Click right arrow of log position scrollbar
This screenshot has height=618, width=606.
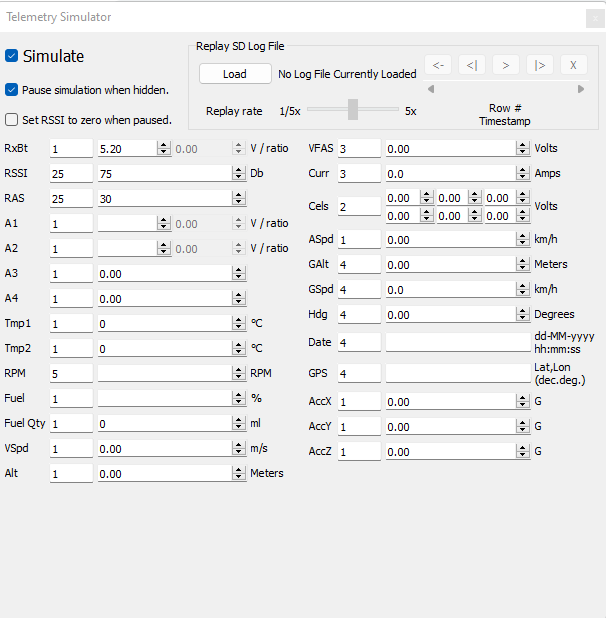coord(581,89)
